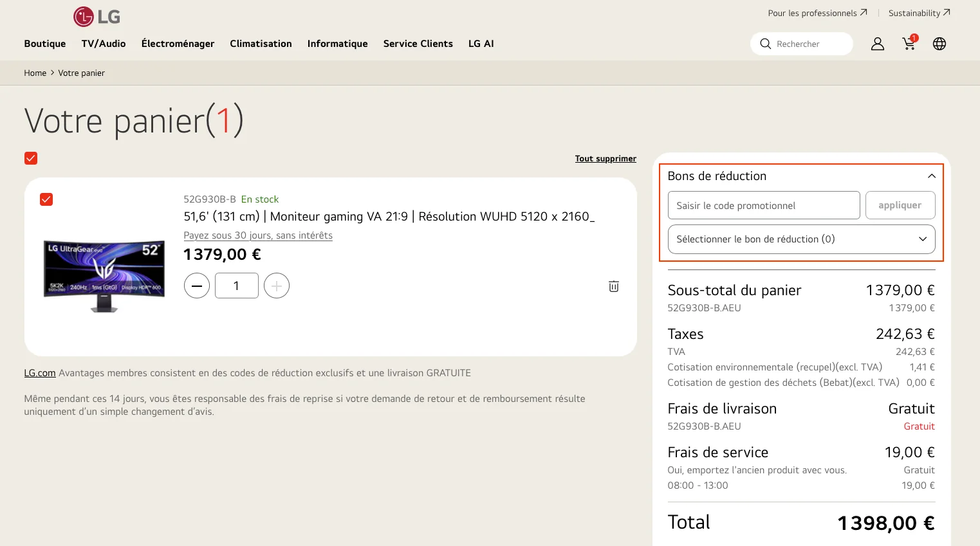Open the user account icon

pos(878,44)
